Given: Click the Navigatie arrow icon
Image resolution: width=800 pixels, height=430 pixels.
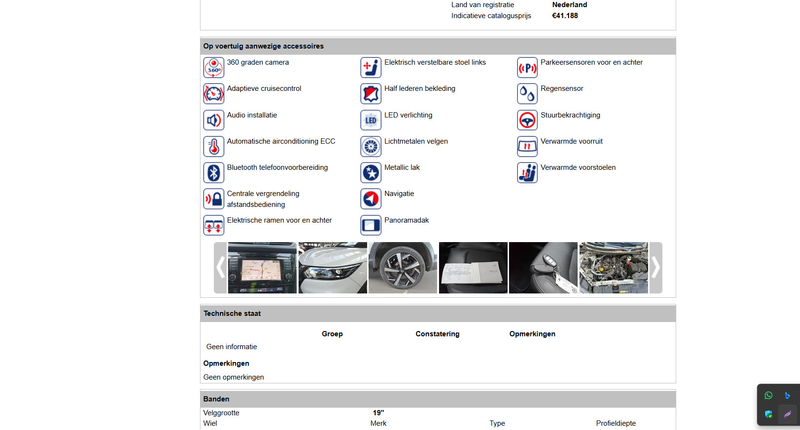Looking at the screenshot, I should point(370,199).
